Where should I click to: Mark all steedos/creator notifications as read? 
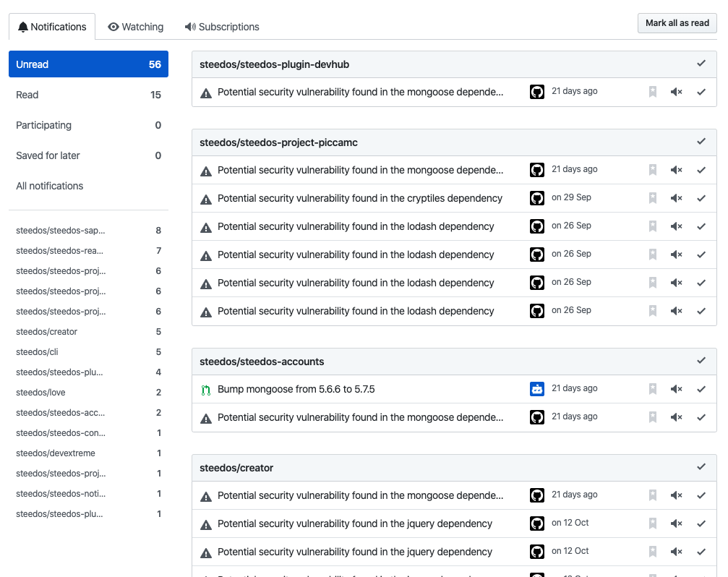(701, 467)
